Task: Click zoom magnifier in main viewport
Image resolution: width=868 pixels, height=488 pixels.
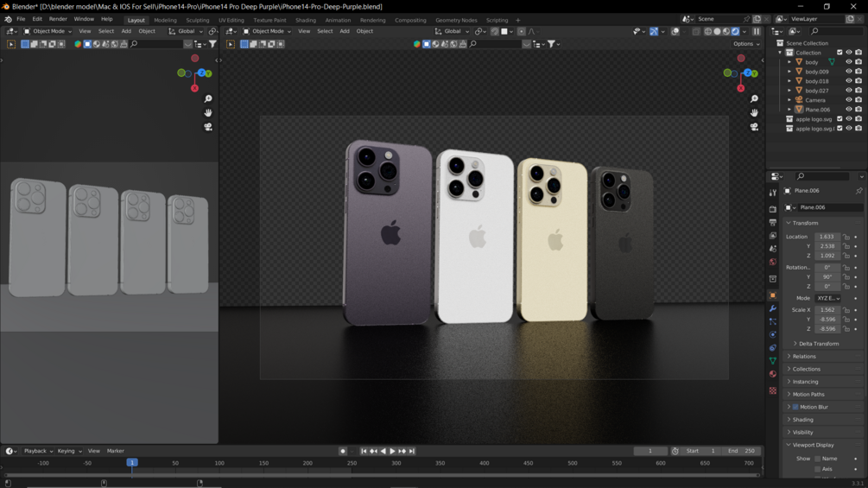Action: (754, 98)
